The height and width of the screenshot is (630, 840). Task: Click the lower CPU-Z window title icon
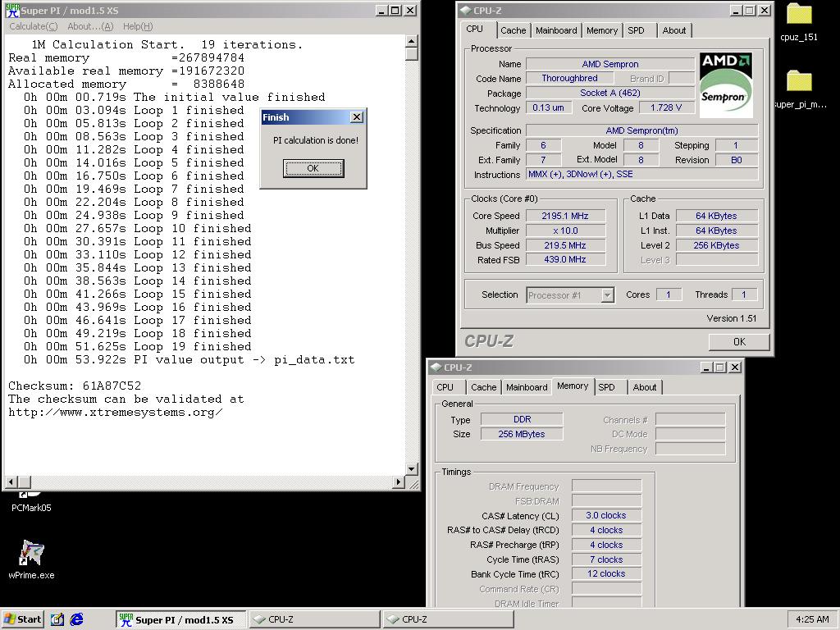(x=436, y=367)
